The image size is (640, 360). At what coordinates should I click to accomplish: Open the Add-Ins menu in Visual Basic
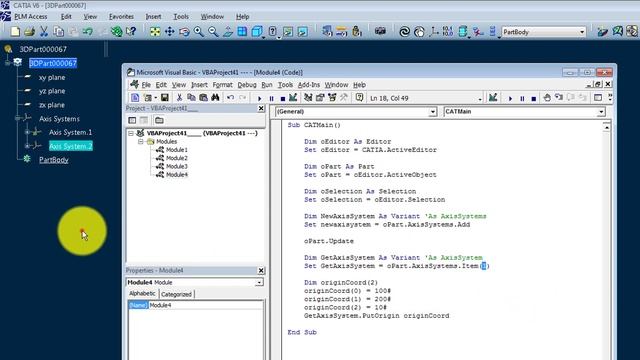coord(309,85)
